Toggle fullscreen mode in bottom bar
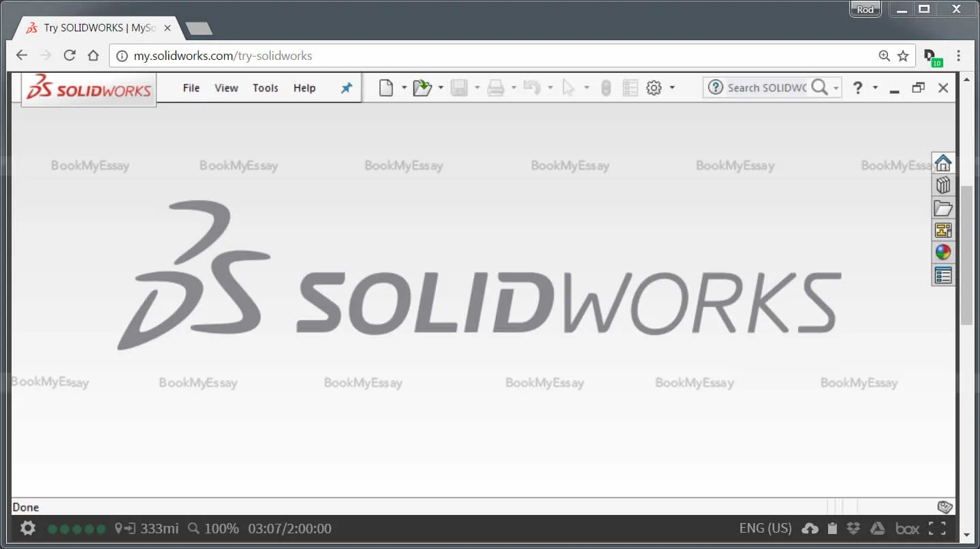 click(x=937, y=528)
